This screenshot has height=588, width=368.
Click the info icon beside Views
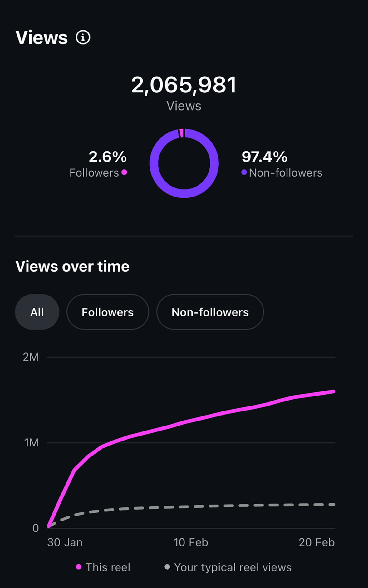83,37
